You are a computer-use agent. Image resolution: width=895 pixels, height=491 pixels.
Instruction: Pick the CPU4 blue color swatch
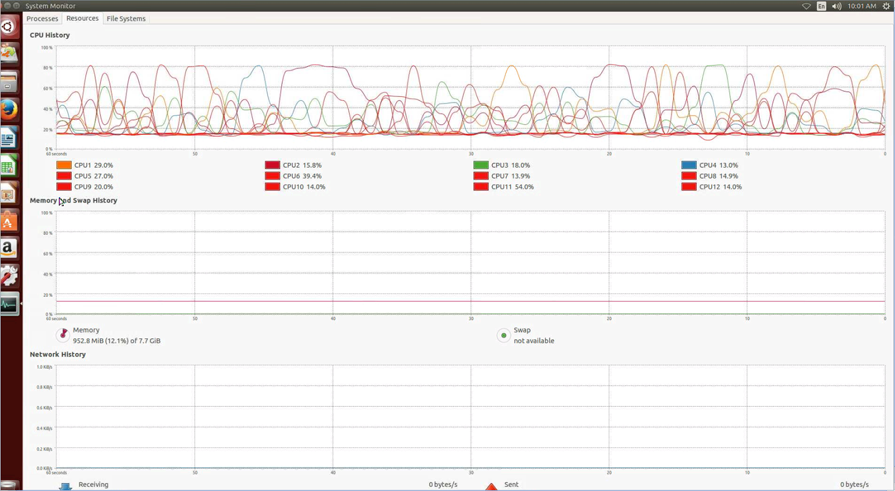(689, 165)
